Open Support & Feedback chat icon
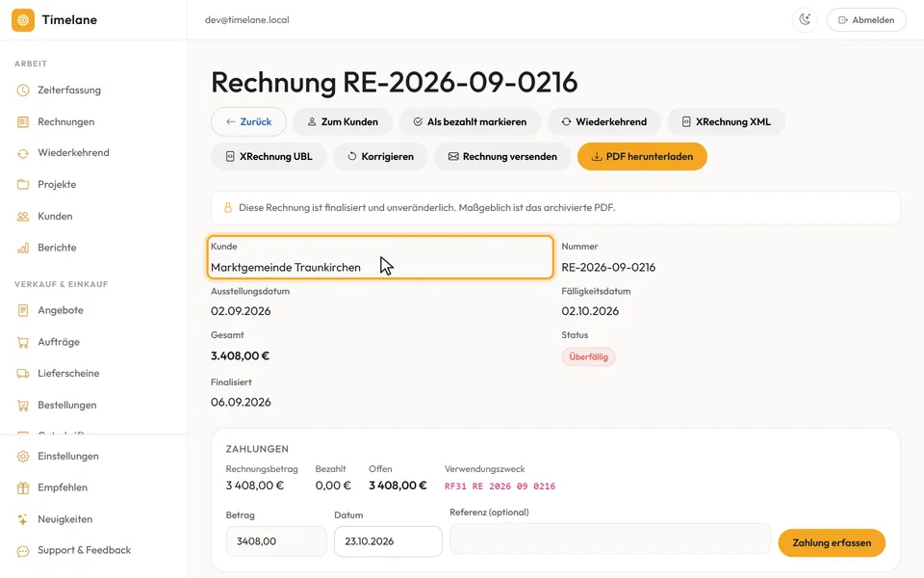The width and height of the screenshot is (924, 578). point(23,551)
